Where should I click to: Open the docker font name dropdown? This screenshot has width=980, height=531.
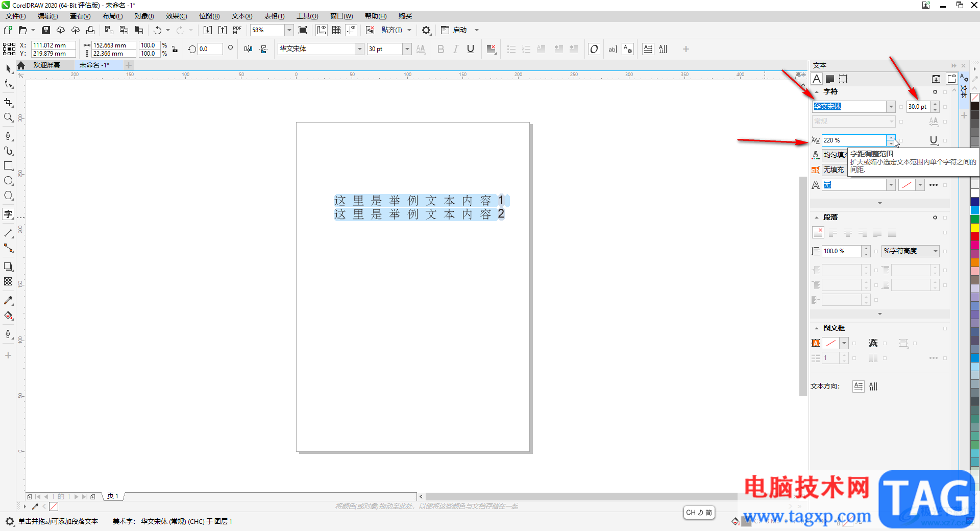click(x=891, y=107)
